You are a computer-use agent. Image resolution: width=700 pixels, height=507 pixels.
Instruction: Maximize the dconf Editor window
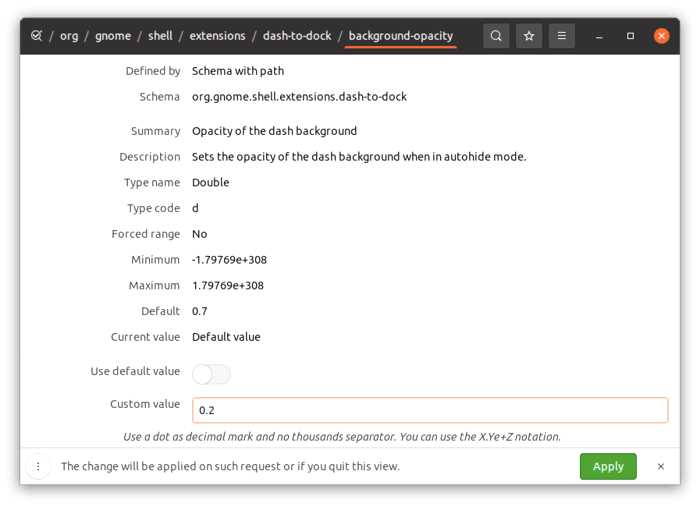(630, 36)
